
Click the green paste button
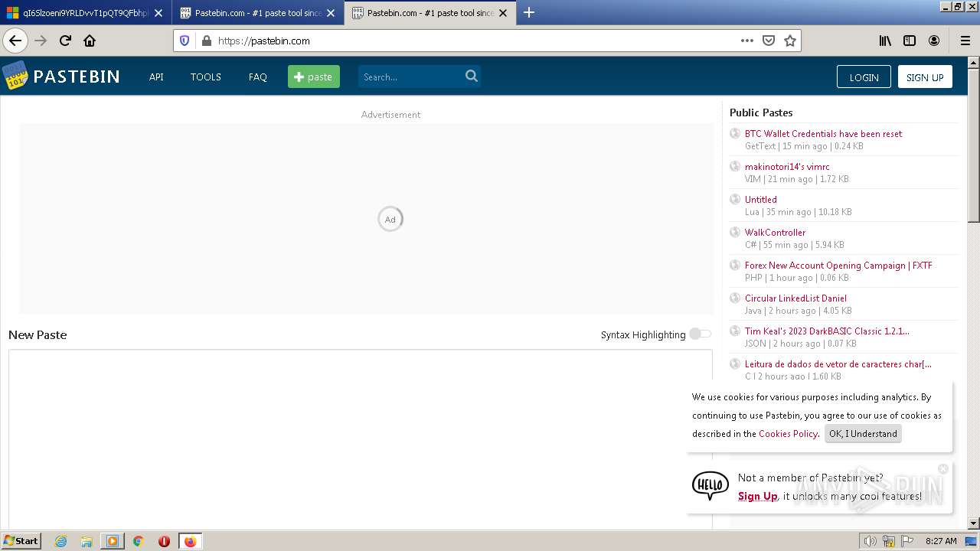pos(314,77)
